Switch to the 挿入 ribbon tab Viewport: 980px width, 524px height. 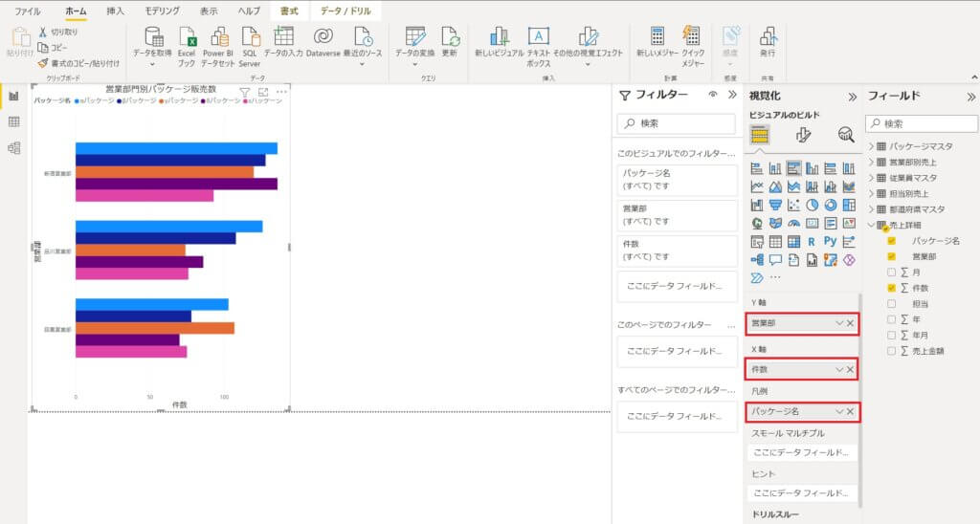click(x=115, y=11)
